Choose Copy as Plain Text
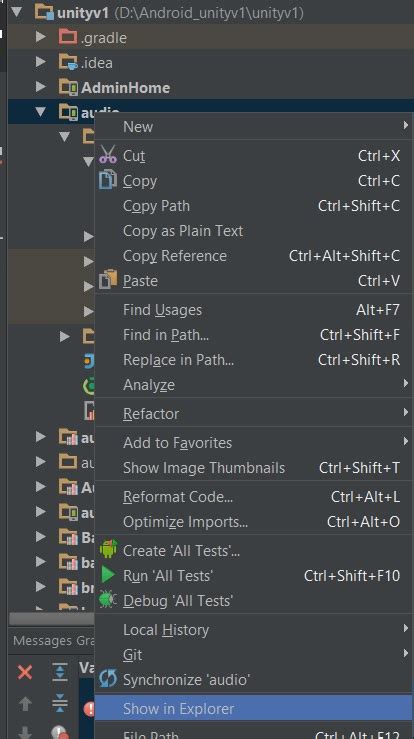Viewport: 414px width, 739px height. [x=254, y=230]
